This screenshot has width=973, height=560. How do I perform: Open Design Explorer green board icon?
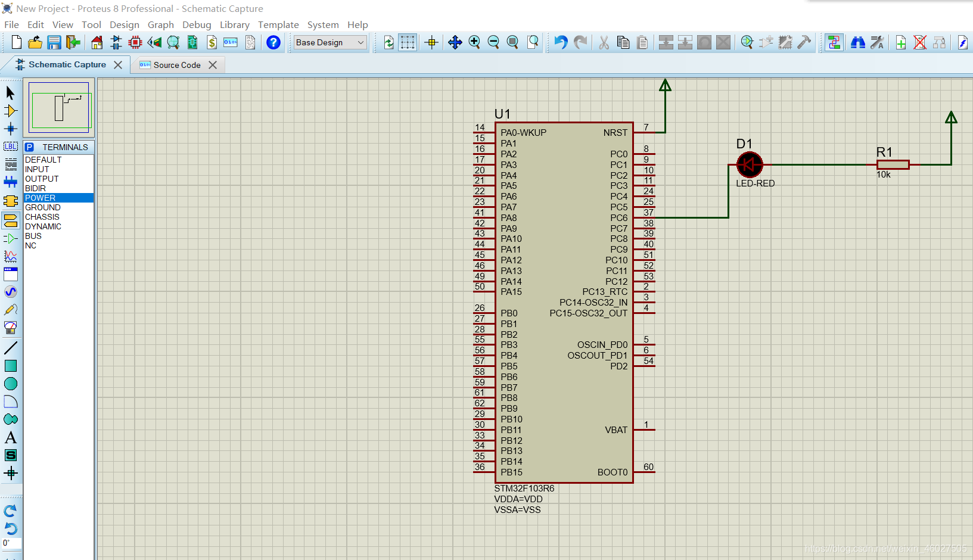[192, 42]
